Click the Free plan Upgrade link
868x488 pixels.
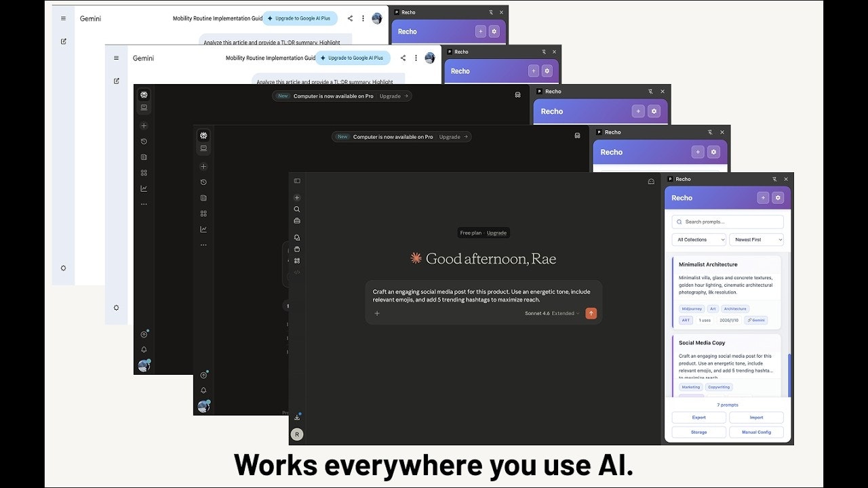[496, 233]
